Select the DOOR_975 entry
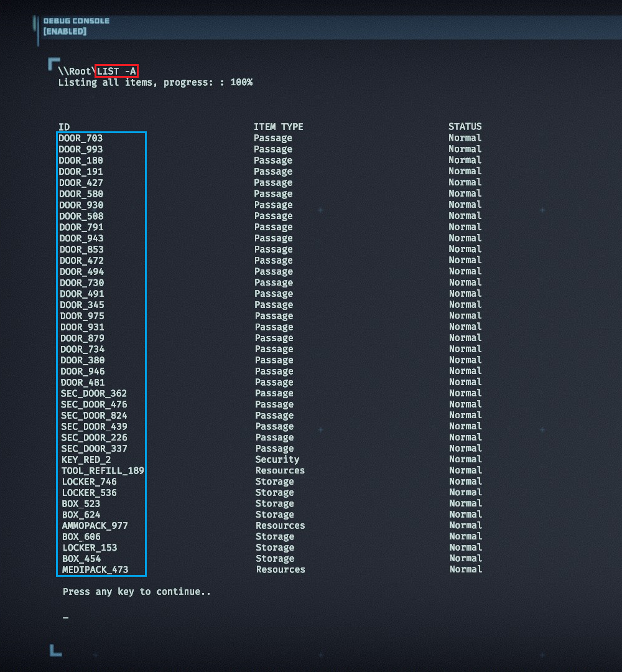Viewport: 622px width, 672px height. [x=82, y=316]
